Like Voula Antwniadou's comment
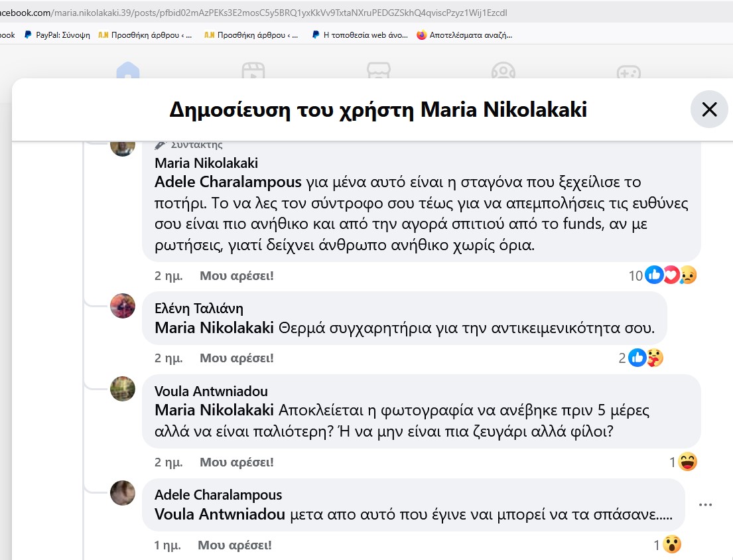 tap(237, 462)
